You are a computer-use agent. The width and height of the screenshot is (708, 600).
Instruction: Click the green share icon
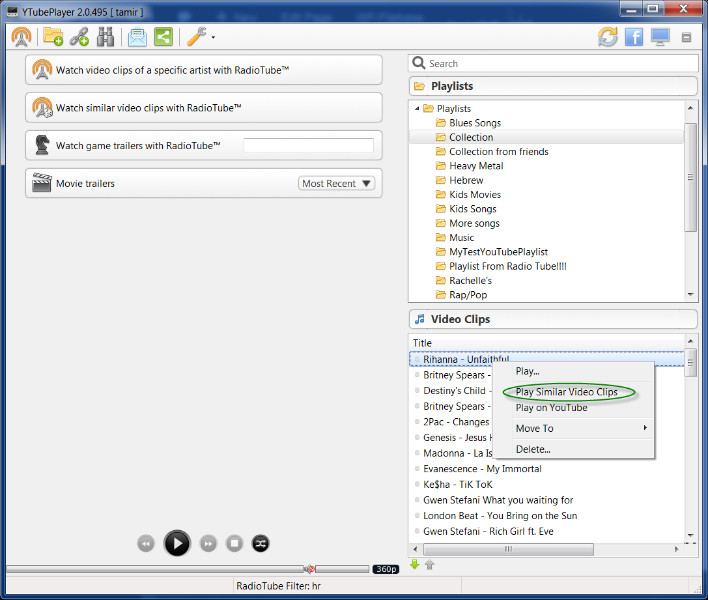click(163, 37)
